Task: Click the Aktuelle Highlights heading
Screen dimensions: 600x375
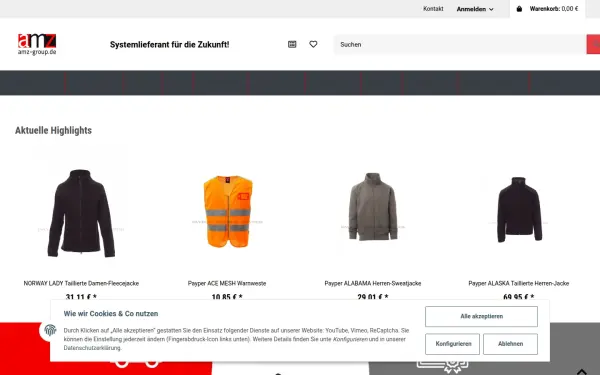Action: tap(53, 130)
